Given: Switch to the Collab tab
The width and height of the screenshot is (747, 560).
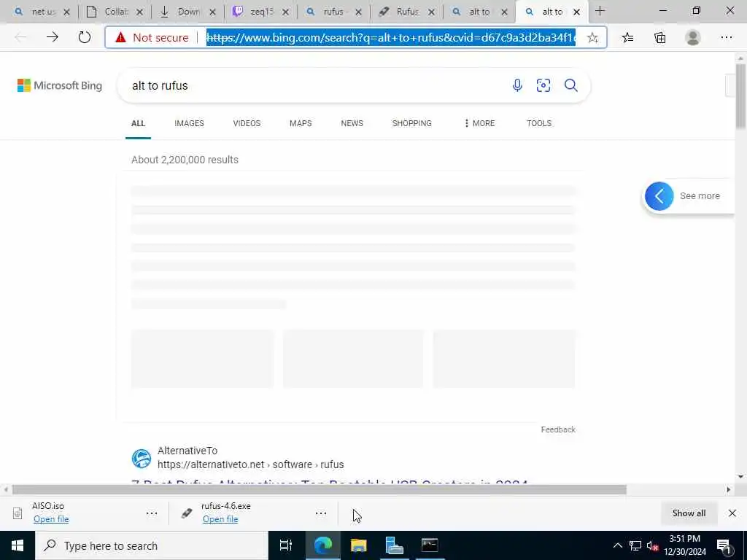Looking at the screenshot, I should pyautogui.click(x=116, y=12).
